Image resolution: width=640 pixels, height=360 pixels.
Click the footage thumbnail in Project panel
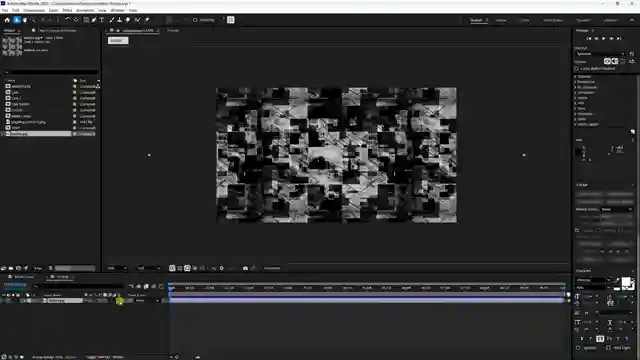tap(12, 46)
